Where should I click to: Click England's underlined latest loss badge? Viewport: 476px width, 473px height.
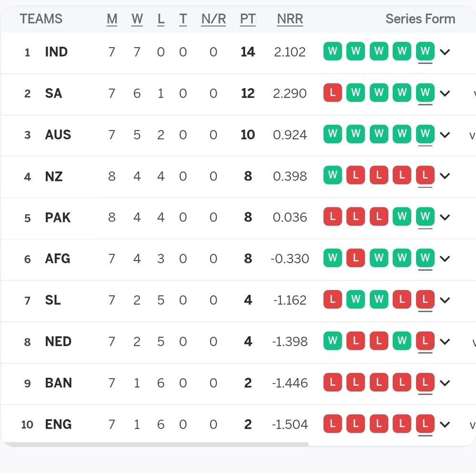425,424
